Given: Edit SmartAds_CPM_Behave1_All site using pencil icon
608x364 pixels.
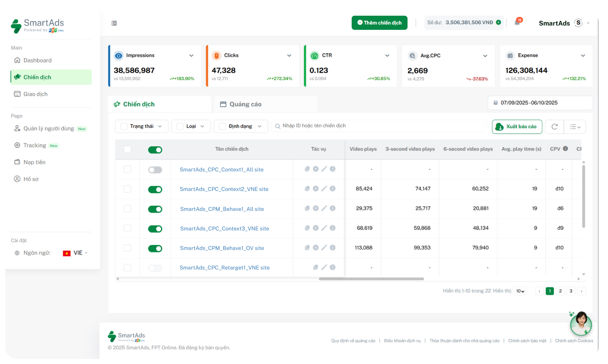Looking at the screenshot, I should click(324, 208).
